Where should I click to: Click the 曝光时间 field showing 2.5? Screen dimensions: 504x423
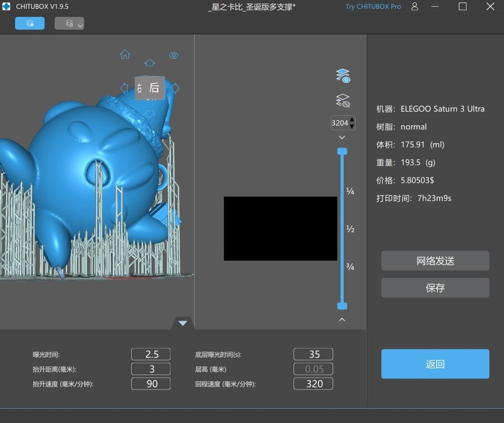[151, 354]
